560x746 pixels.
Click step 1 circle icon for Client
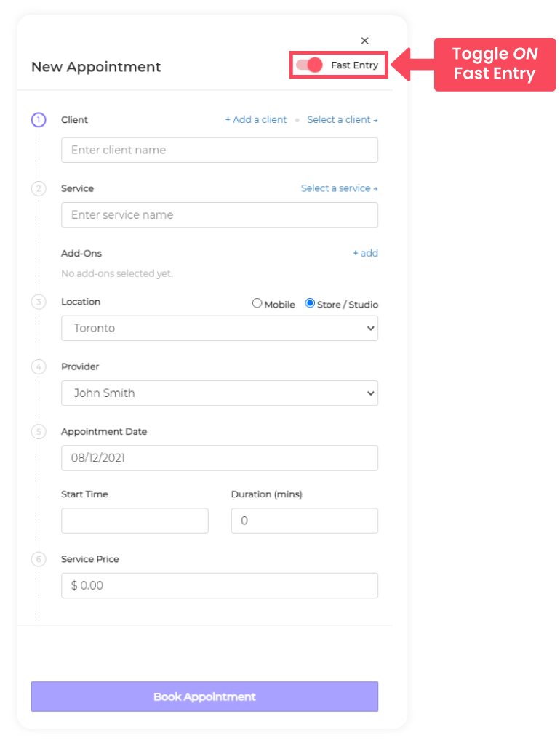[39, 120]
